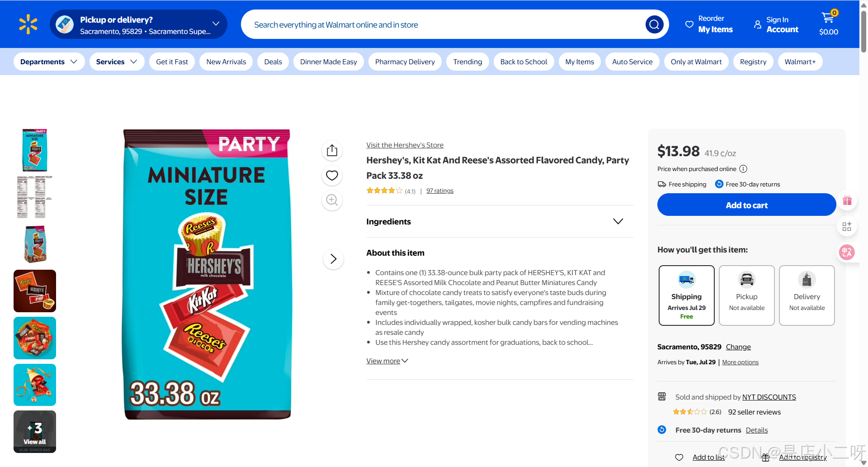Click the price info icon
The height and width of the screenshot is (467, 868).
(x=743, y=169)
